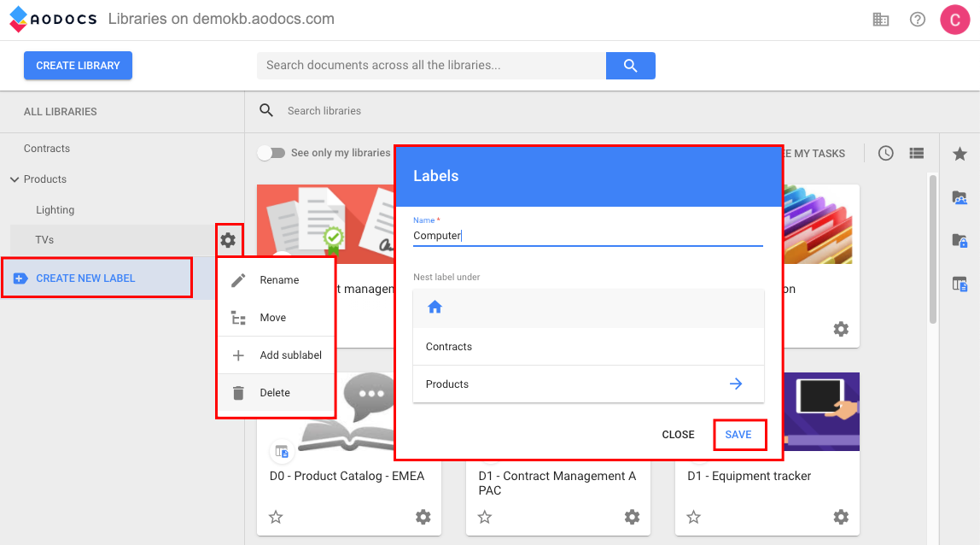Select the Products label in sidebar

click(45, 179)
